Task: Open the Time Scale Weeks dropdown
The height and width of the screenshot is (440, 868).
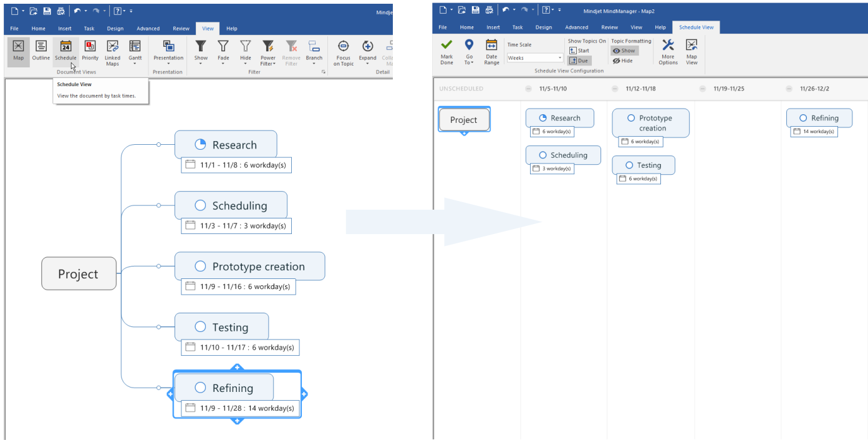Action: coord(559,58)
